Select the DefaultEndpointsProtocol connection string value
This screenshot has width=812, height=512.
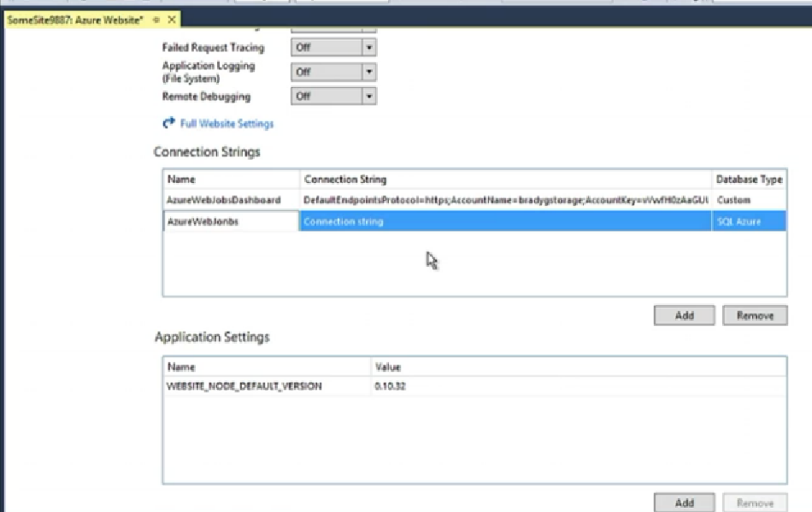tap(505, 200)
